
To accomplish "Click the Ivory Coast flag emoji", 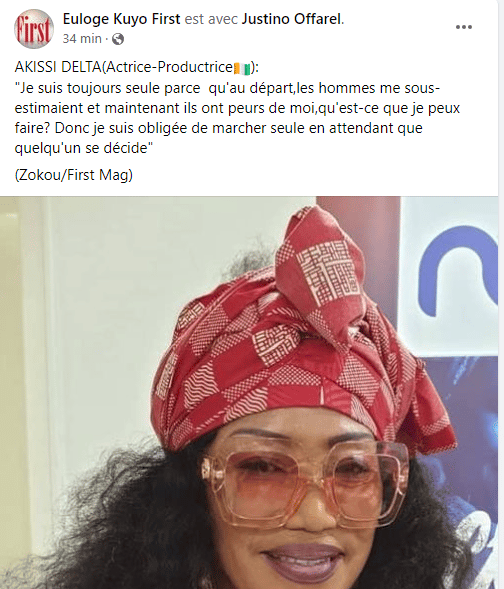I will [242, 68].
